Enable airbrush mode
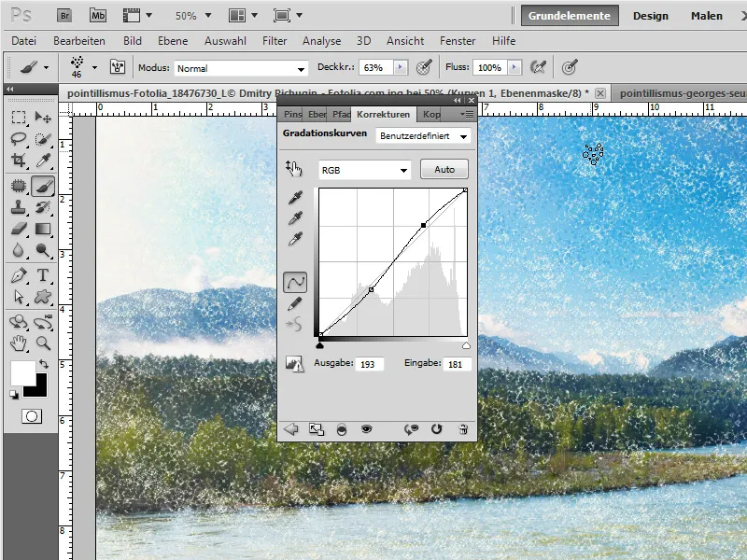Viewport: 747px width, 560px height. (x=539, y=67)
